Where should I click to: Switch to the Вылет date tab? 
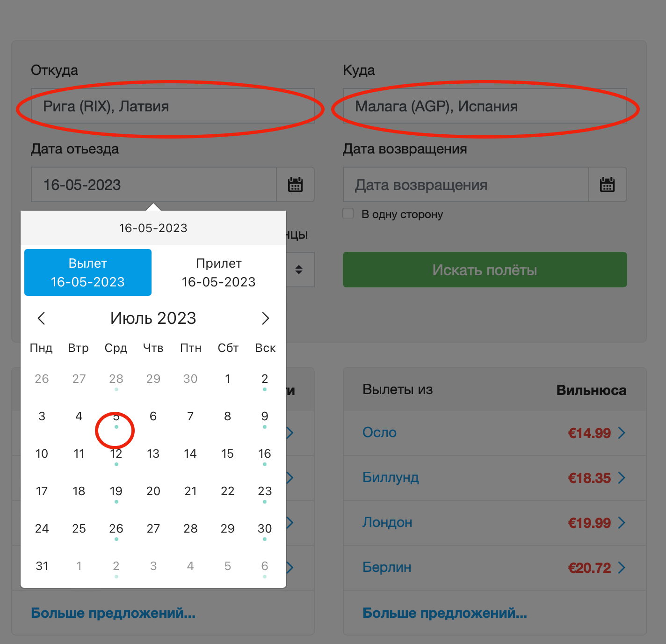click(88, 272)
